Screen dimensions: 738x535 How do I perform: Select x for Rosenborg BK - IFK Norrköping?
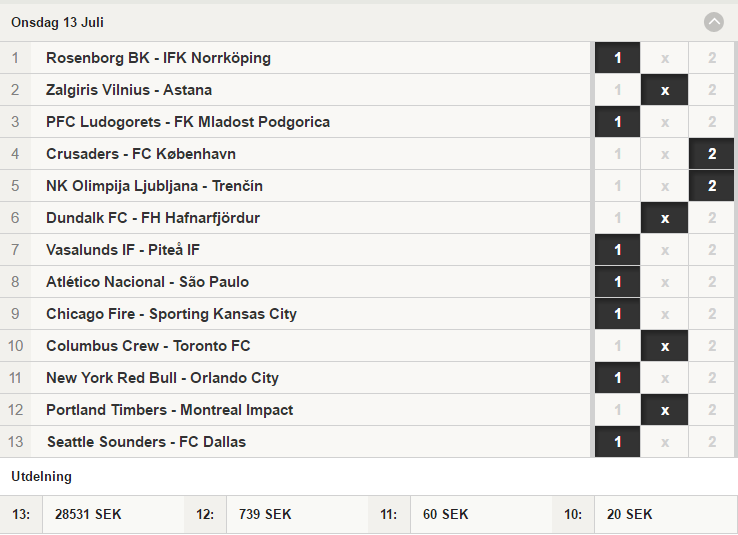point(664,58)
